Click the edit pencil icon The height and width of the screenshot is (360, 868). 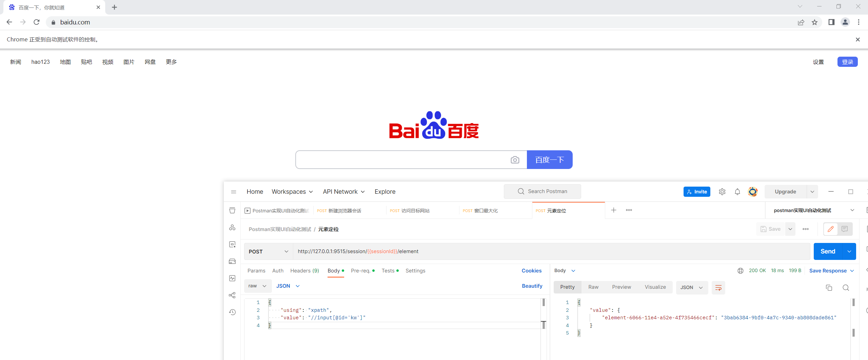point(831,229)
